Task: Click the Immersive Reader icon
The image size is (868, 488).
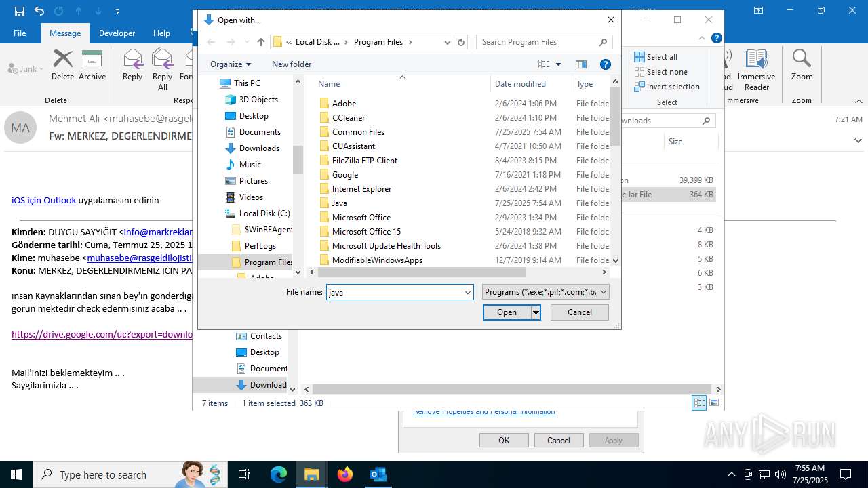Action: [757, 69]
